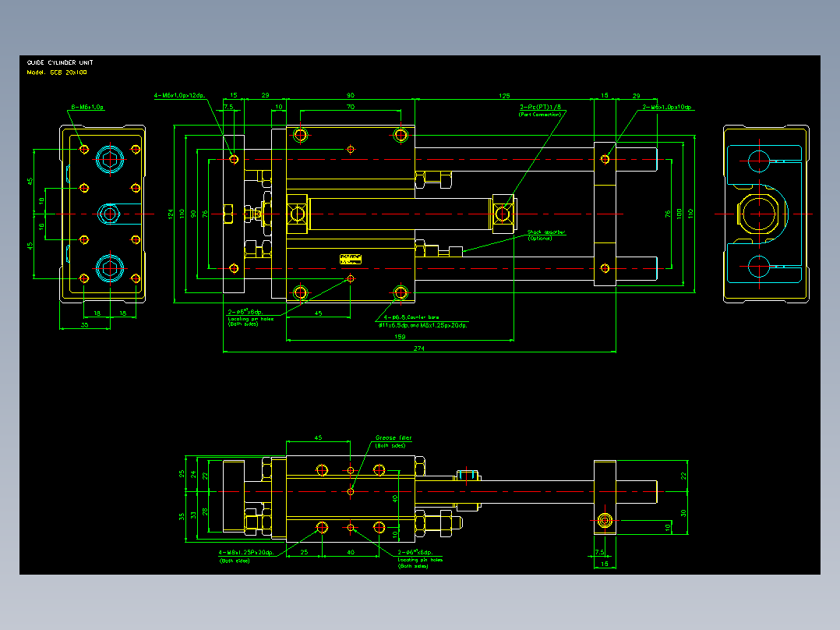
Task: Select the 24 dimension value
Action: (x=193, y=475)
